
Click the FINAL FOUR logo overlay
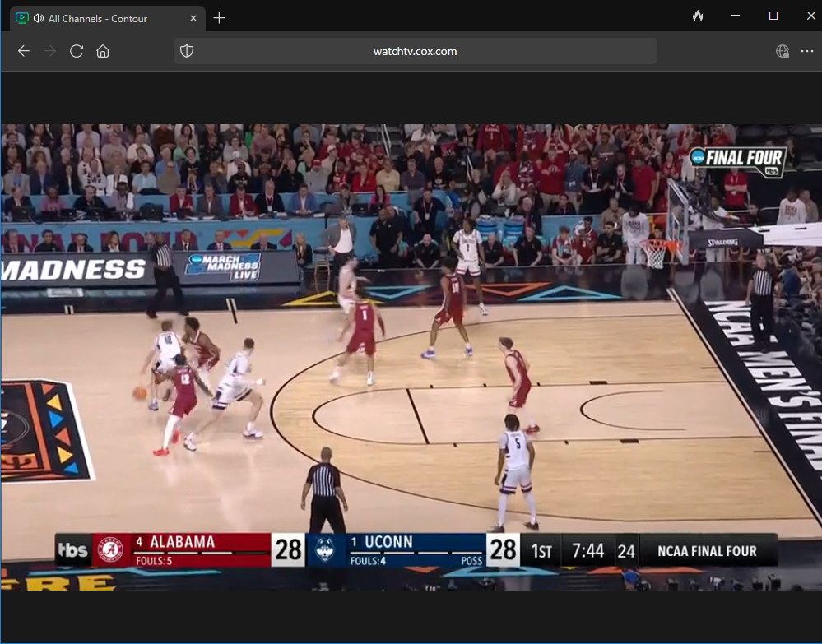pyautogui.click(x=738, y=161)
